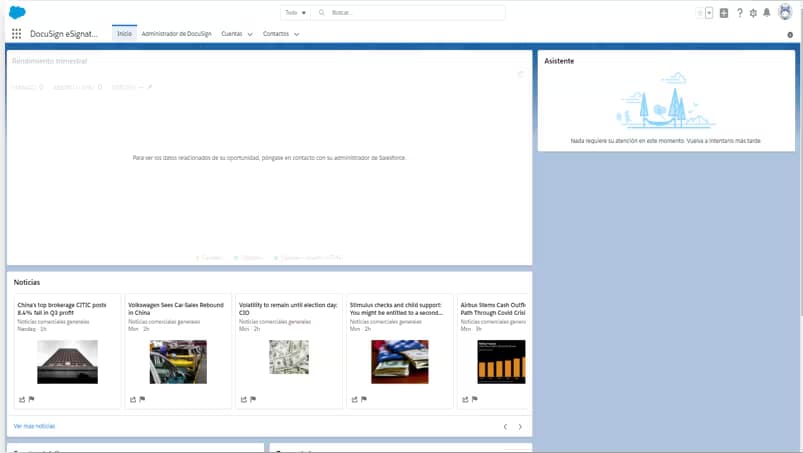The image size is (803, 453).
Task: Open the global actions plus icon
Action: click(x=724, y=13)
